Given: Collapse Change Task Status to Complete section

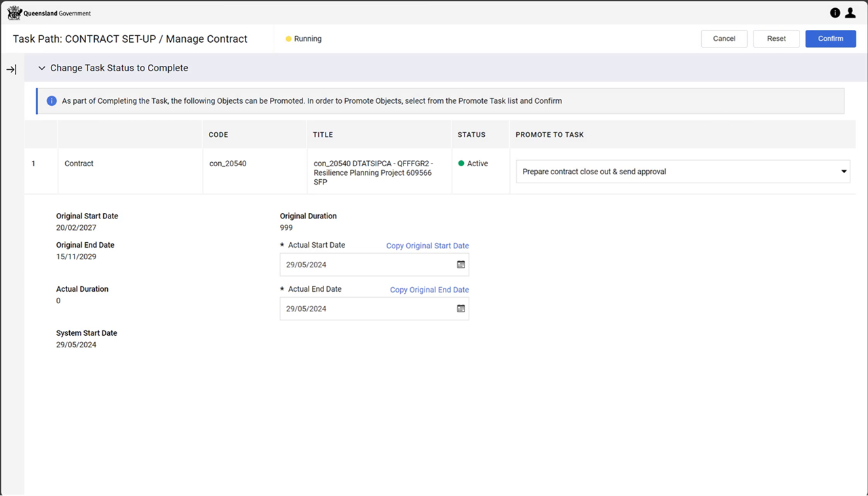Looking at the screenshot, I should pos(42,68).
